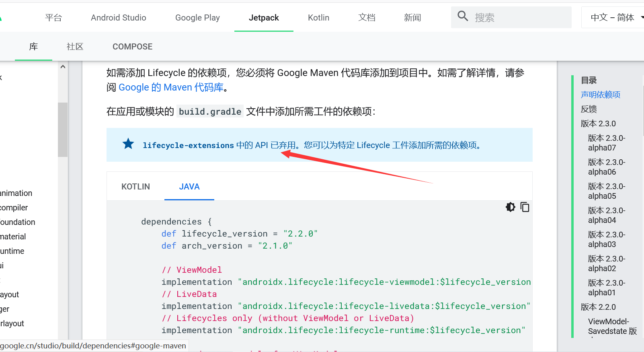Select the JAVA code tab
644x352 pixels.
coord(189,187)
